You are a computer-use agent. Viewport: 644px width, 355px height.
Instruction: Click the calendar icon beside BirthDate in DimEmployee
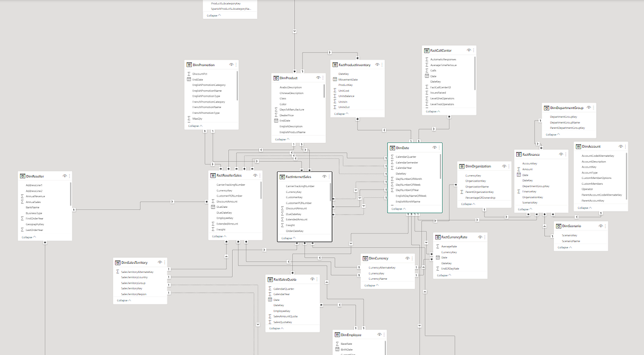click(338, 350)
